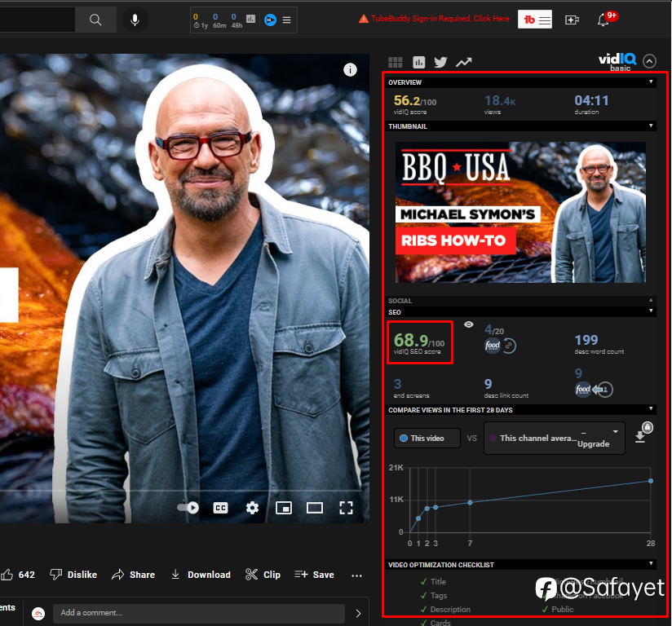672x626 pixels.
Task: Click the Clip button
Action: tap(263, 575)
